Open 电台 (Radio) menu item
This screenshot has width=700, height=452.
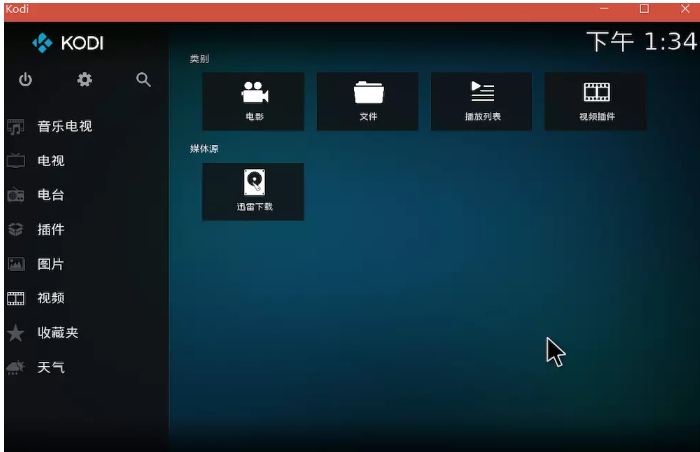pyautogui.click(x=51, y=195)
